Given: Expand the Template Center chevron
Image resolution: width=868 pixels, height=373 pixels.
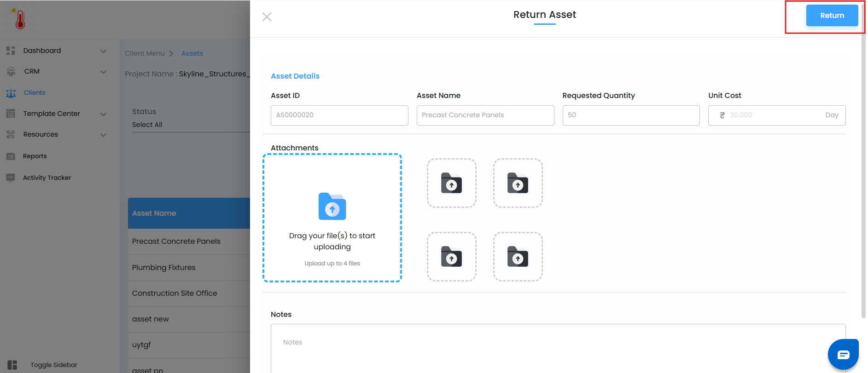Looking at the screenshot, I should pos(103,114).
